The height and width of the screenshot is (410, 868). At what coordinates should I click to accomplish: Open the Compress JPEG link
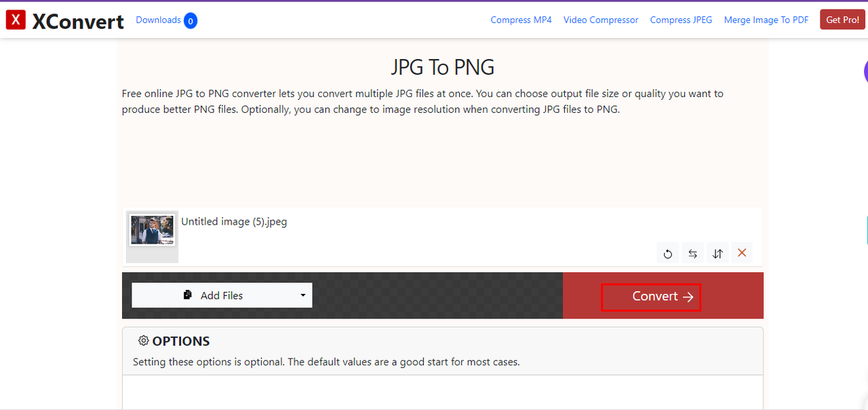(x=681, y=20)
